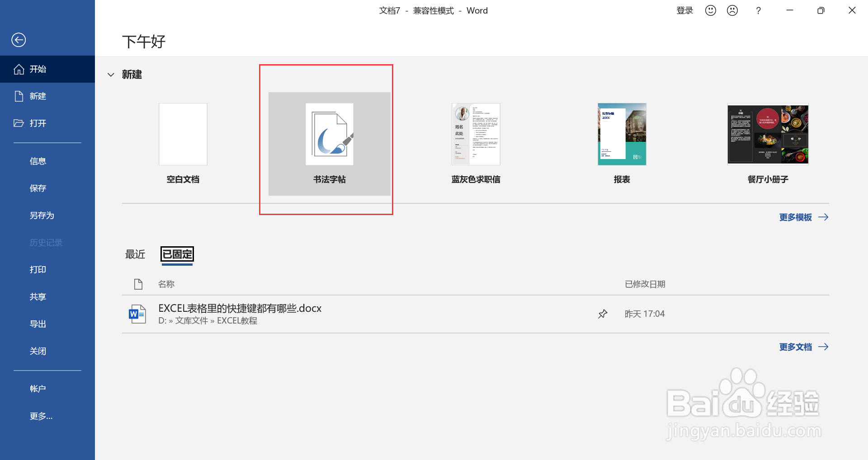The height and width of the screenshot is (460, 868).
Task: Select 新建 in the left sidebar
Action: [x=47, y=96]
